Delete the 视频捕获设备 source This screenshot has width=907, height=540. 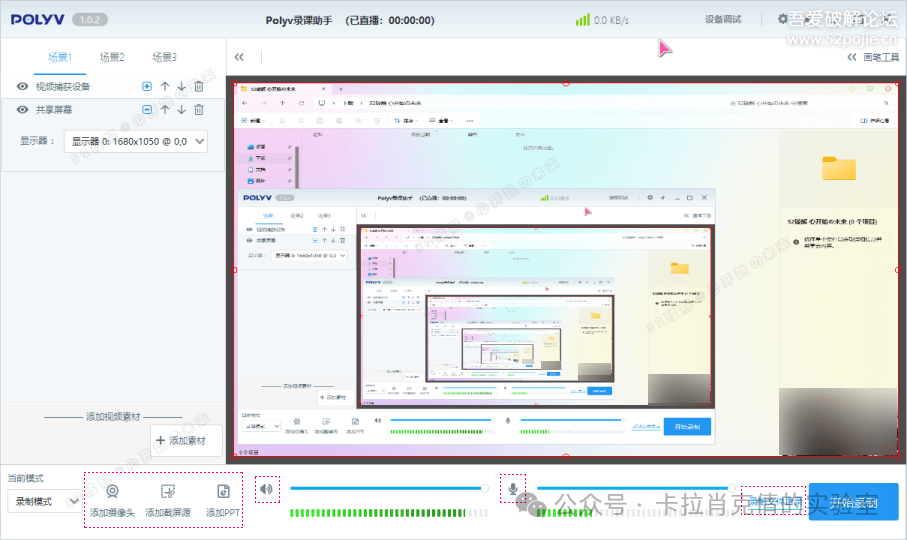click(198, 87)
